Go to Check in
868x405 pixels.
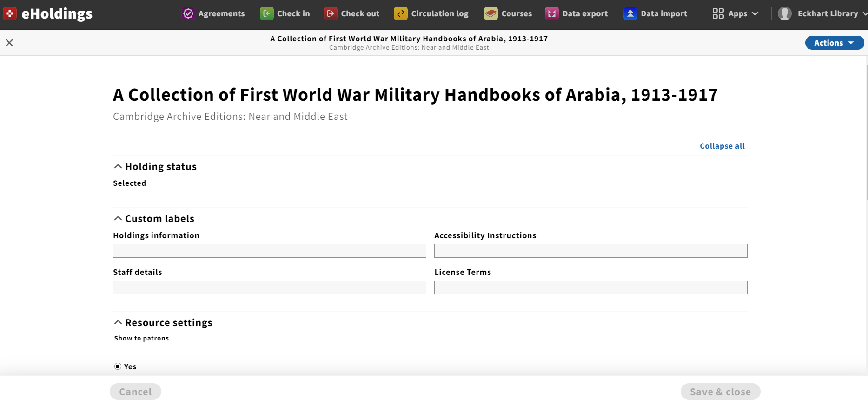pos(285,13)
